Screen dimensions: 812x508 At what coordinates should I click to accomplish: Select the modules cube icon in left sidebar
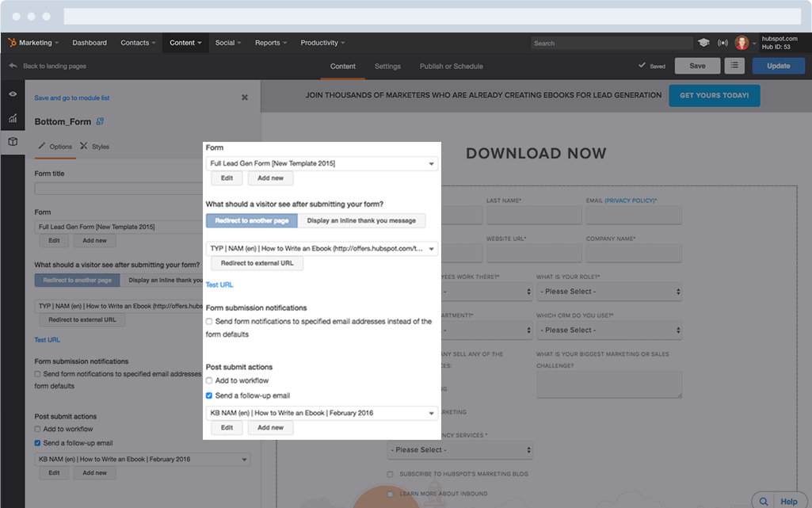pos(13,143)
